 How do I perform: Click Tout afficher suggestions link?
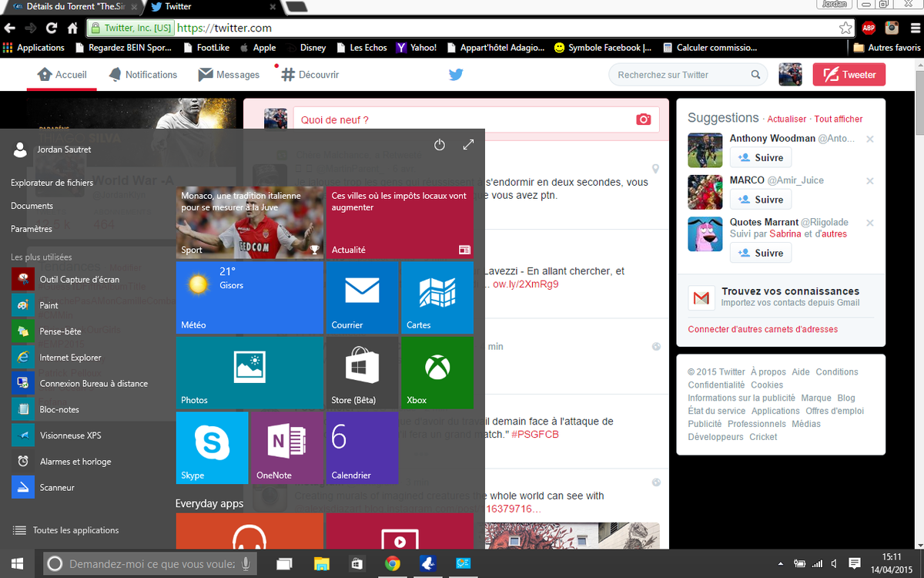[839, 119]
